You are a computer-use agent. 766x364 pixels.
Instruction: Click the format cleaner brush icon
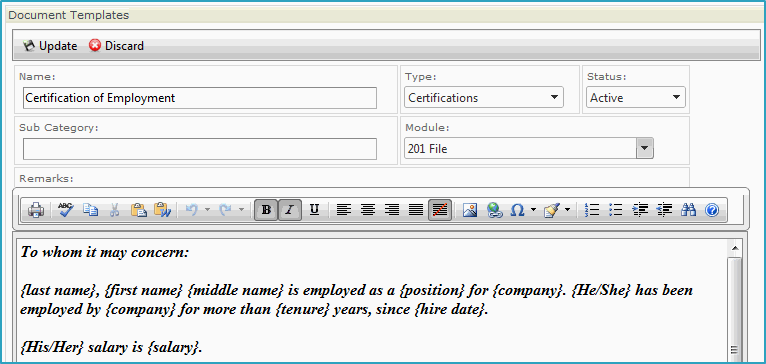click(x=552, y=210)
